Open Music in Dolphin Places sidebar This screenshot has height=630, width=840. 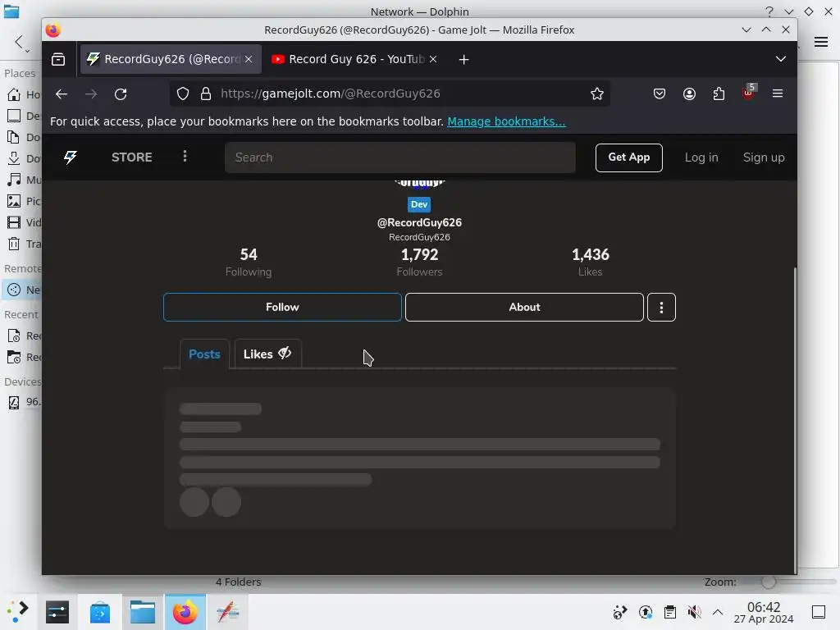(x=24, y=180)
